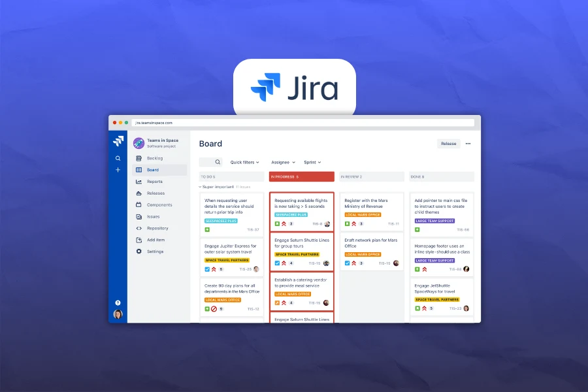588x392 pixels.
Task: Click SEESPACEEZ PLUS label on TIS-37 card
Action: tap(221, 221)
